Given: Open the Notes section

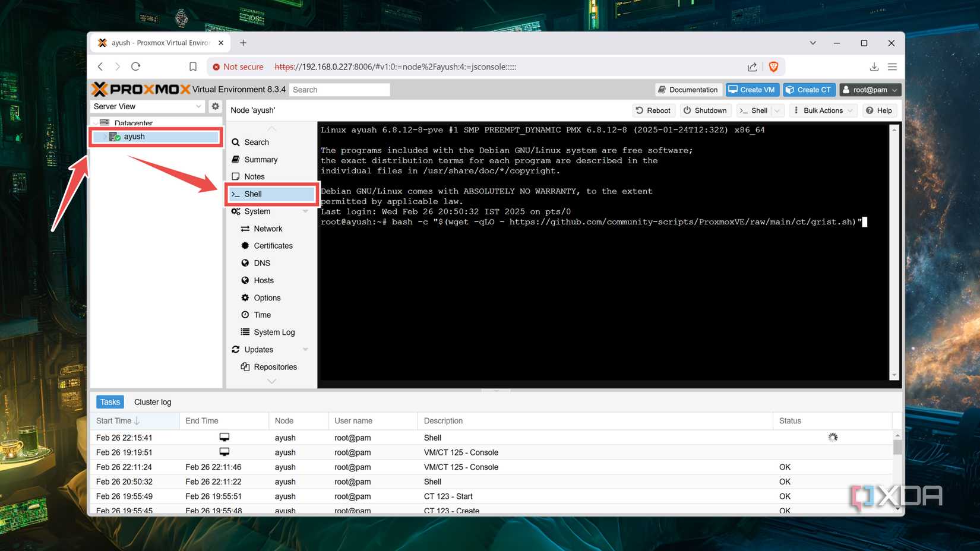Looking at the screenshot, I should 254,176.
